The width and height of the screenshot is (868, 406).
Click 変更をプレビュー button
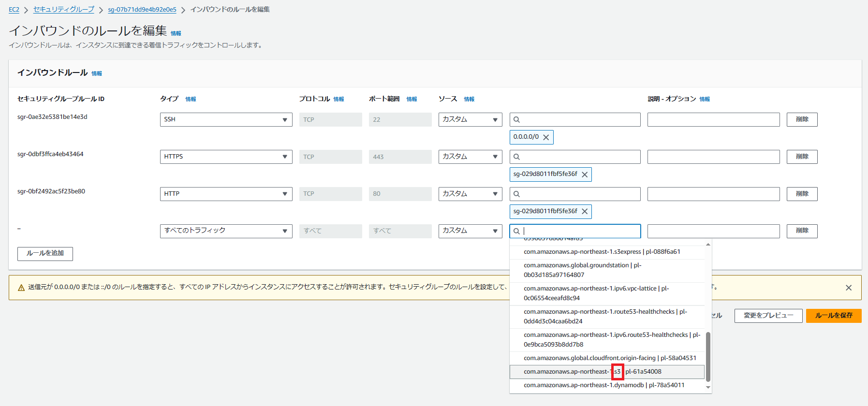(x=768, y=316)
